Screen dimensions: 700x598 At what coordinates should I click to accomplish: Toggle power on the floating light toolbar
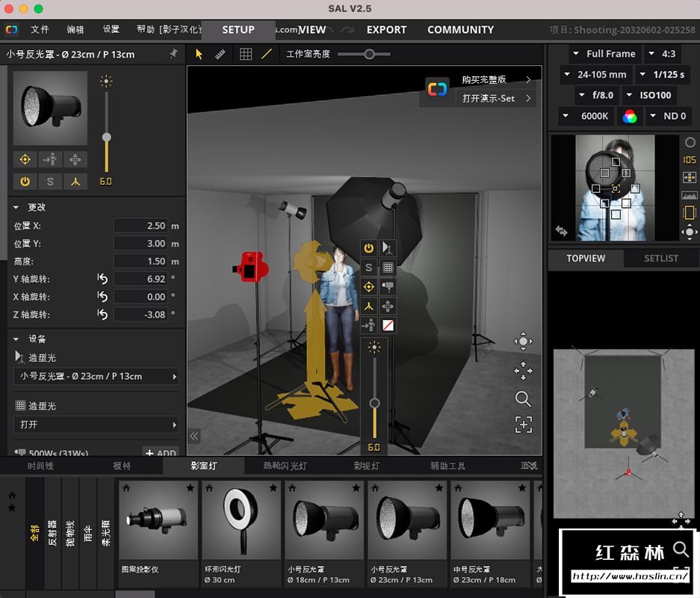point(368,248)
